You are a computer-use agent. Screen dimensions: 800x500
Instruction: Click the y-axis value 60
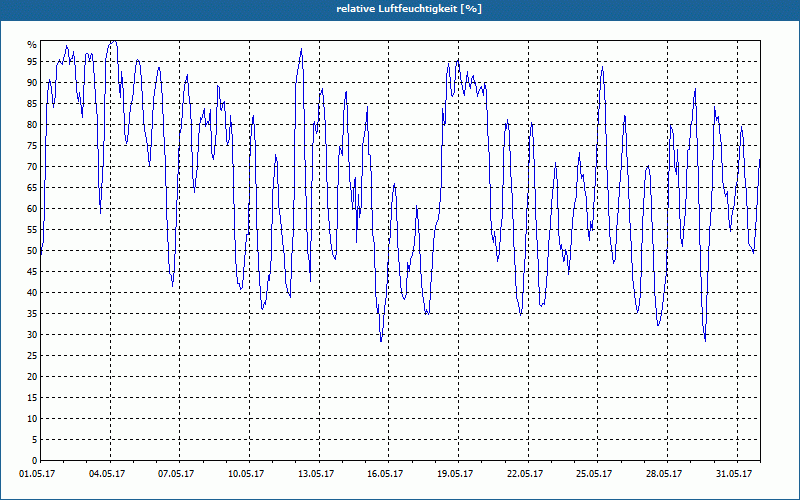[32, 209]
